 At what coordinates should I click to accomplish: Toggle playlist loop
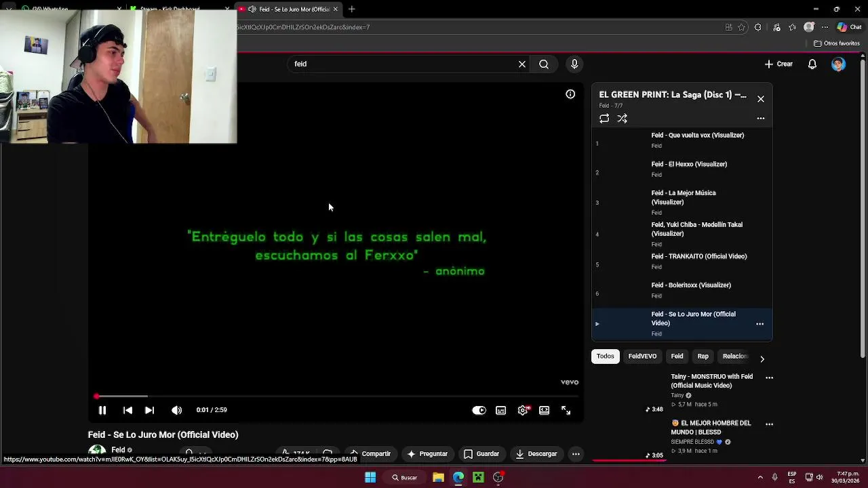[x=604, y=119]
